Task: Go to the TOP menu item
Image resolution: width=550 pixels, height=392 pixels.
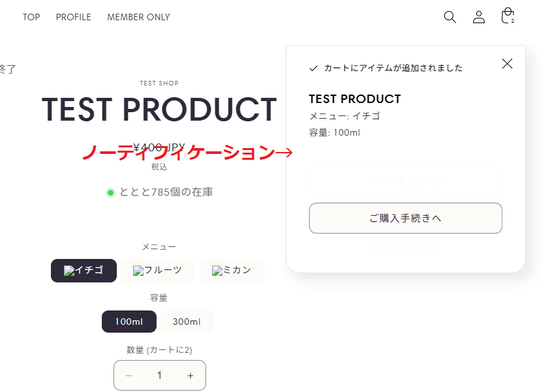Action: coord(31,17)
